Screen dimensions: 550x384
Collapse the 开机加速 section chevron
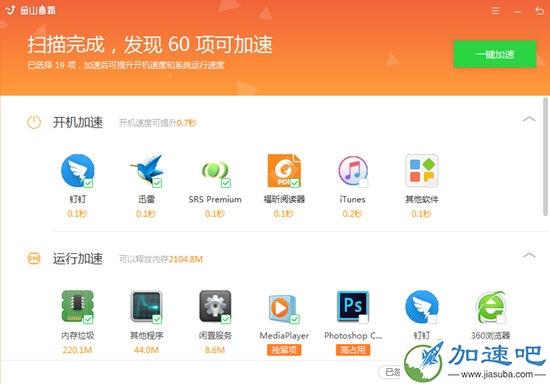529,119
